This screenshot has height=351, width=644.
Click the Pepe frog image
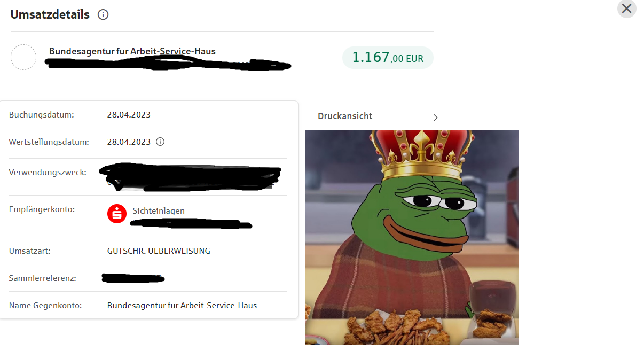click(412, 237)
